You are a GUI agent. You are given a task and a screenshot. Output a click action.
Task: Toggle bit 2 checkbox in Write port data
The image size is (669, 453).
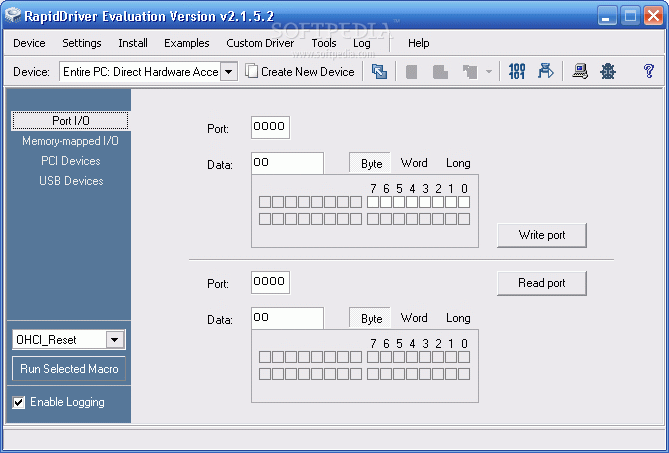click(438, 202)
